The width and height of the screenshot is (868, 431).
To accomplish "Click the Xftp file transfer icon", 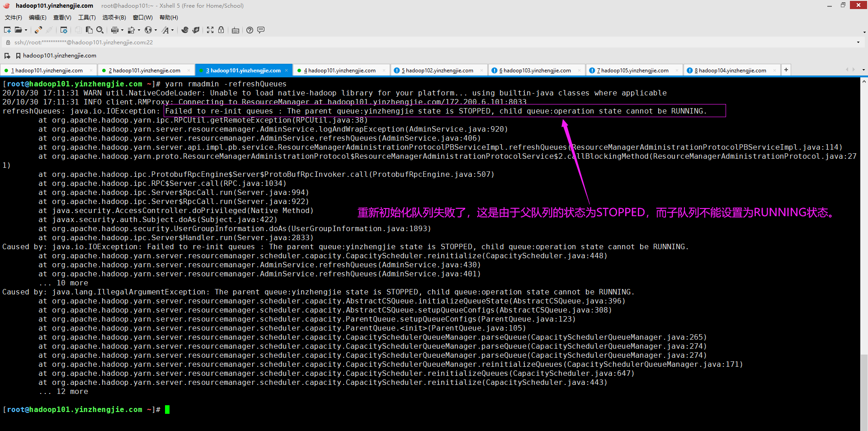I will click(196, 30).
